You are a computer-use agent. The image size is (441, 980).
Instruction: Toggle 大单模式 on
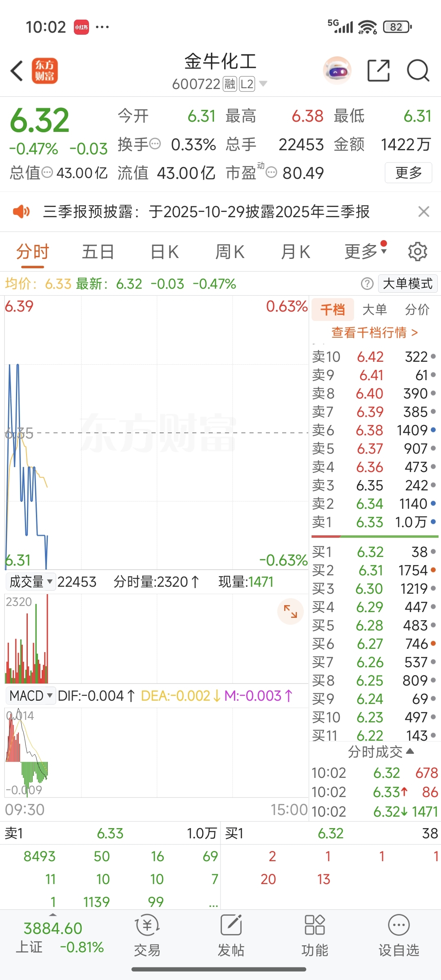pos(408,283)
